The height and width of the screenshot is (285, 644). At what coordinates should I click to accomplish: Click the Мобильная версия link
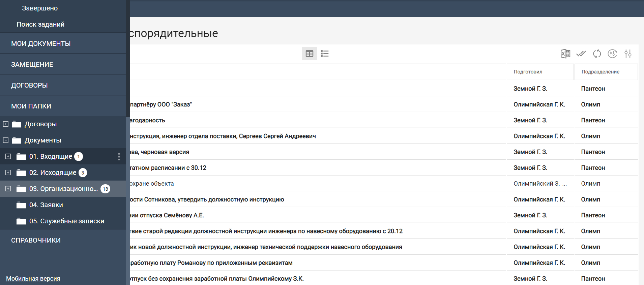pos(33,279)
